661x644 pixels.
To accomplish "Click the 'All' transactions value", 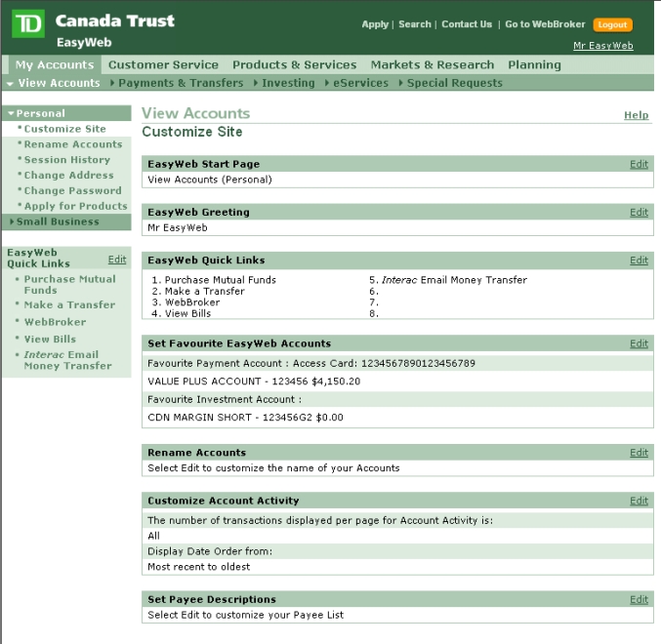I will (153, 536).
